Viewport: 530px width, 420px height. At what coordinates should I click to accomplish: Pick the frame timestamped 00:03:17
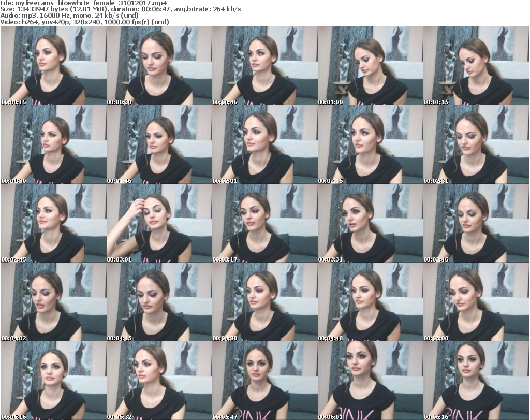[x=264, y=223]
